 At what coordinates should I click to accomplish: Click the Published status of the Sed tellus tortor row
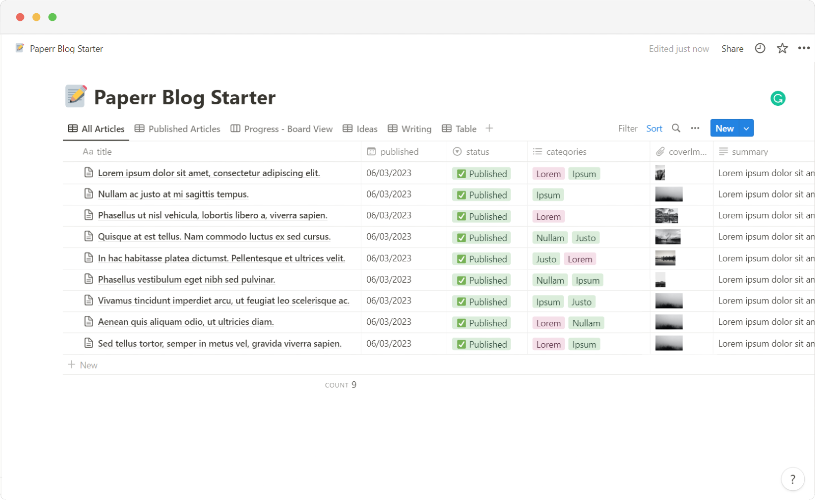[x=481, y=344]
